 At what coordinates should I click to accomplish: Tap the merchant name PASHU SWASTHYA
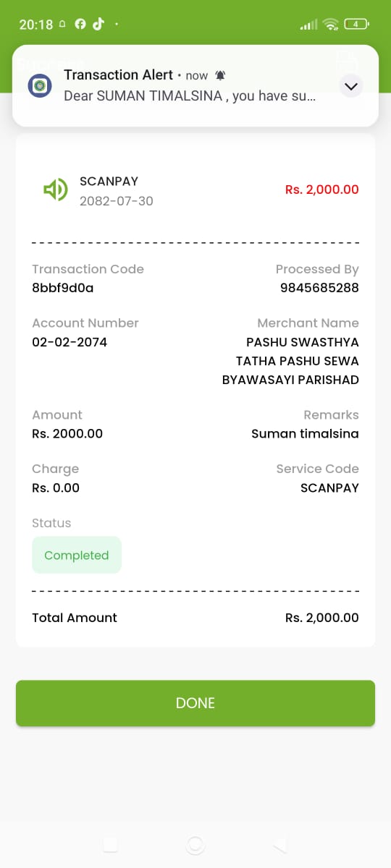(x=303, y=342)
